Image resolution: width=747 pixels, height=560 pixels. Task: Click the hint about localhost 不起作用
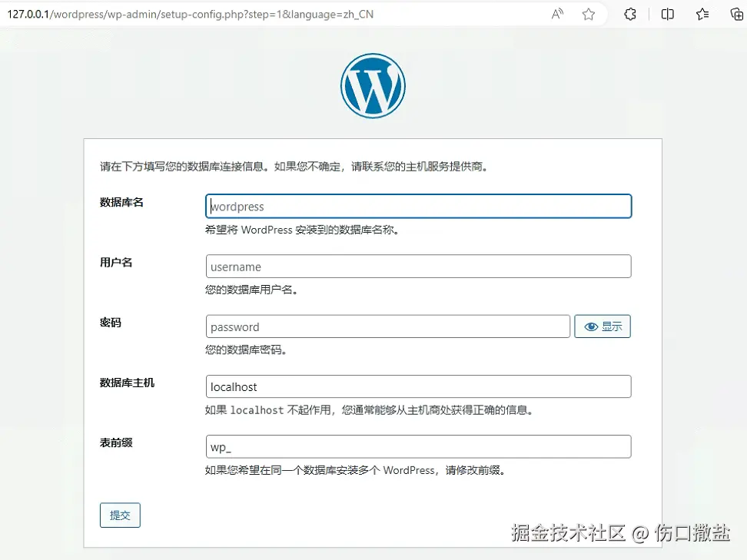point(369,410)
